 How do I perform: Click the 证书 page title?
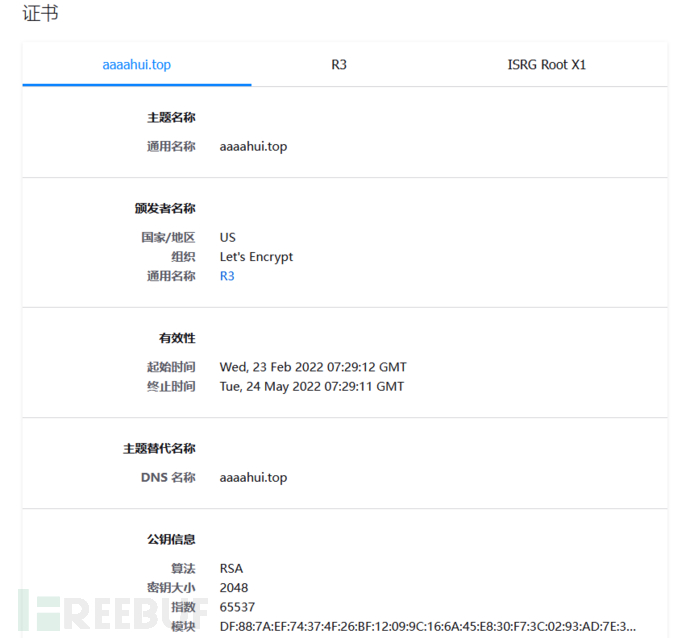pyautogui.click(x=40, y=13)
